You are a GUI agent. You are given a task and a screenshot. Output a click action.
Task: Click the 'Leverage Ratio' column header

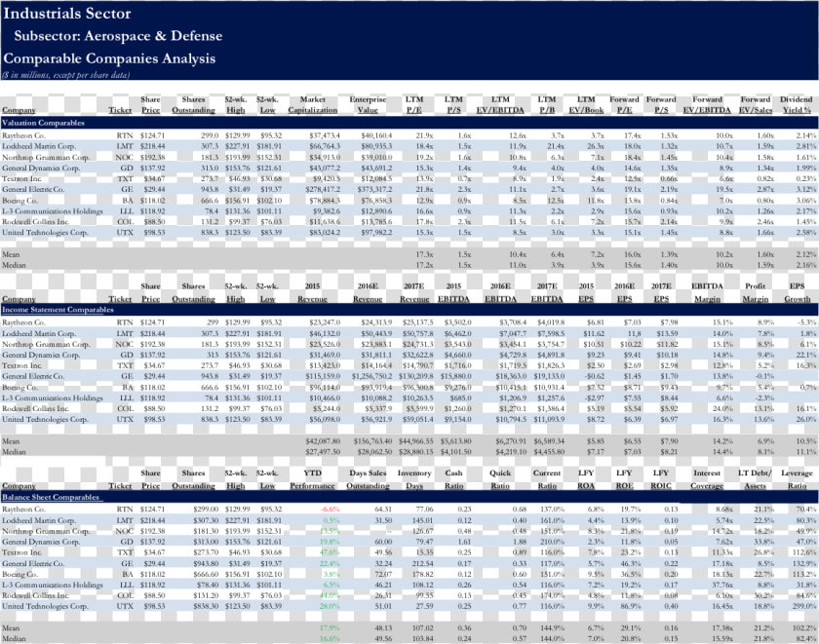798,479
